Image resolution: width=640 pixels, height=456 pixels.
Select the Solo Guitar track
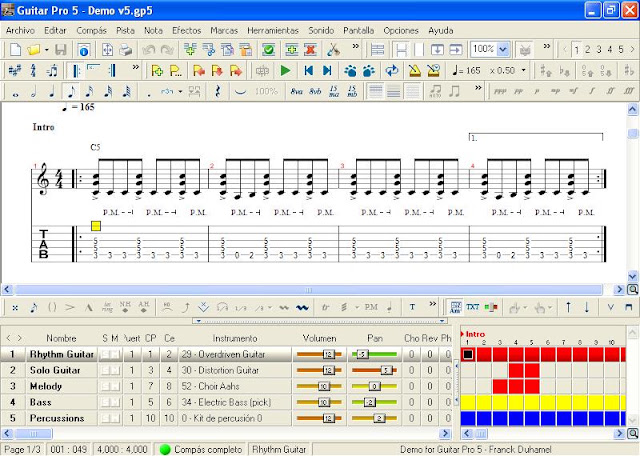(x=55, y=370)
